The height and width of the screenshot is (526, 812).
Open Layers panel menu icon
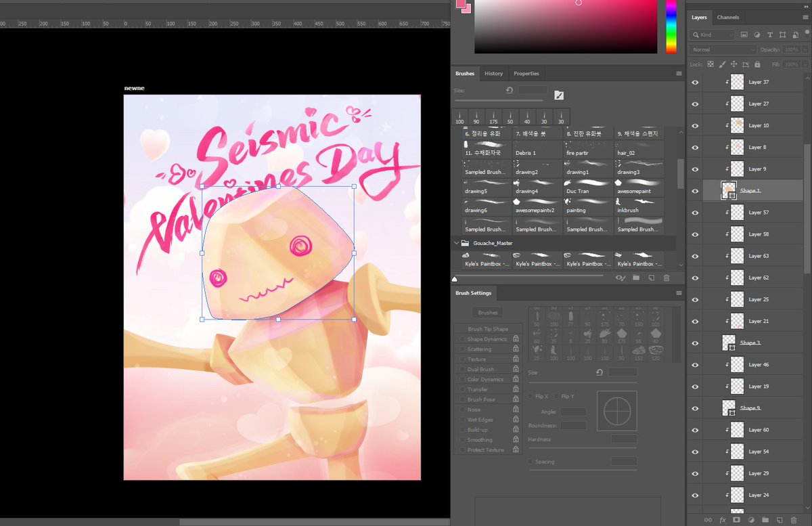coord(805,18)
